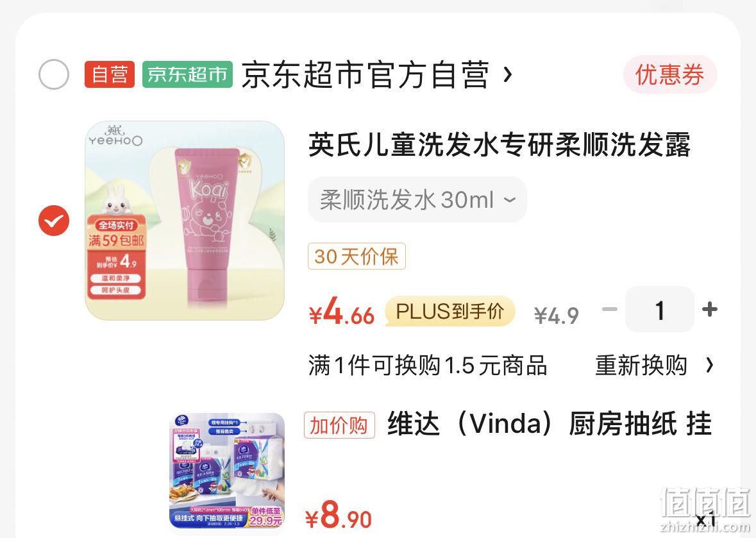756x538 pixels.
Task: Open the 柔顺洗发水 30ml variant dropdown
Action: click(417, 199)
